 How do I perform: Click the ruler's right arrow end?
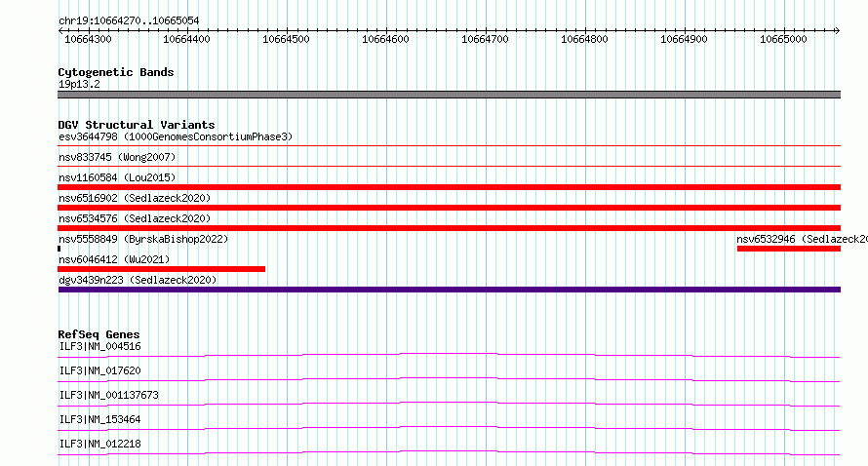tap(837, 31)
